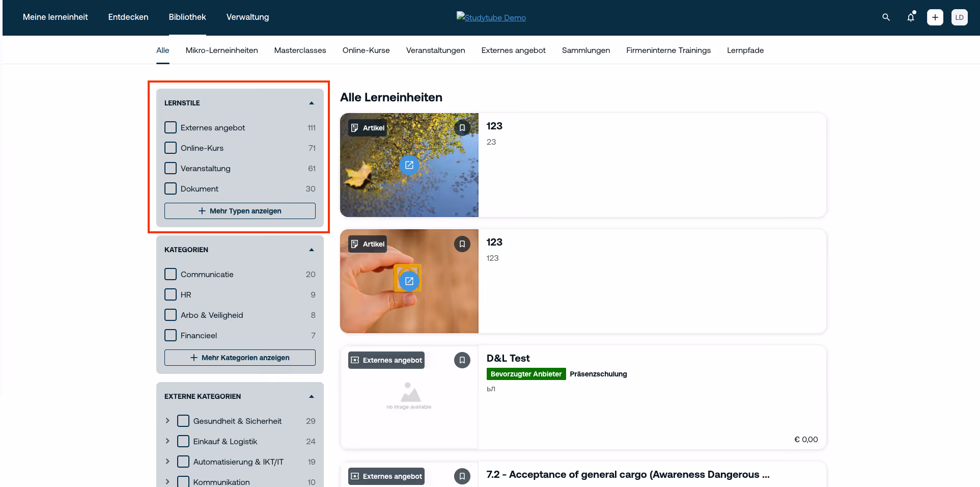The width and height of the screenshot is (980, 487).
Task: Click the Bevorzugter Anbieter green tag
Action: [x=526, y=374]
